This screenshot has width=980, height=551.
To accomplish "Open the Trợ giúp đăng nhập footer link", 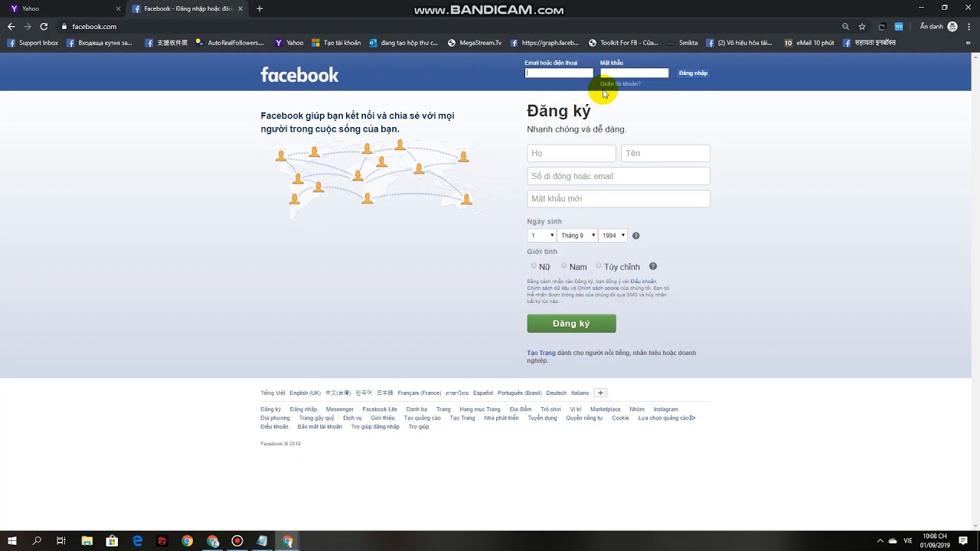I will point(375,426).
